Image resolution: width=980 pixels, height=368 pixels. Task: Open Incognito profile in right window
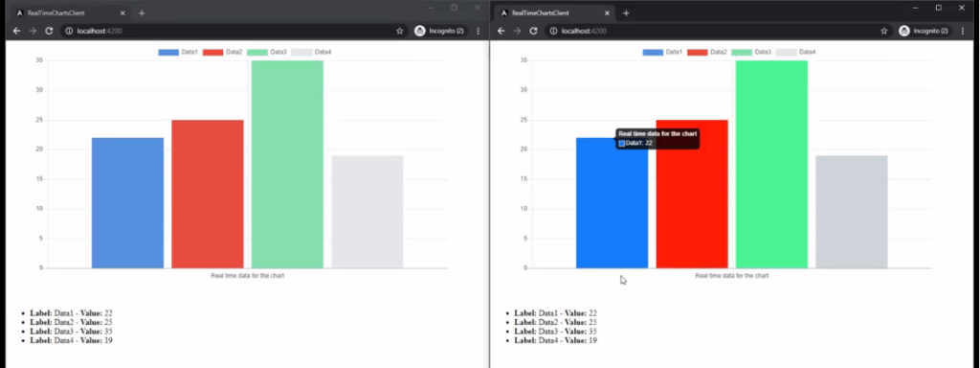tap(924, 31)
